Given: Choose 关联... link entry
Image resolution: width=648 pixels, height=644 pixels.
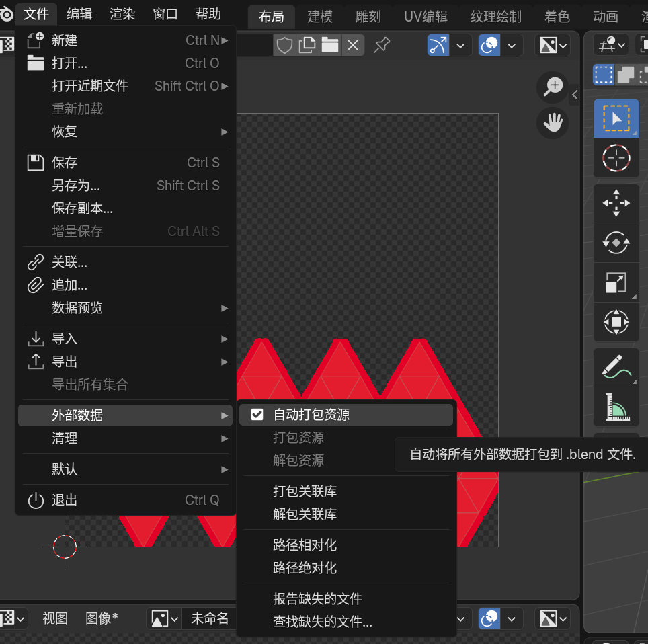Looking at the screenshot, I should click(x=126, y=262).
